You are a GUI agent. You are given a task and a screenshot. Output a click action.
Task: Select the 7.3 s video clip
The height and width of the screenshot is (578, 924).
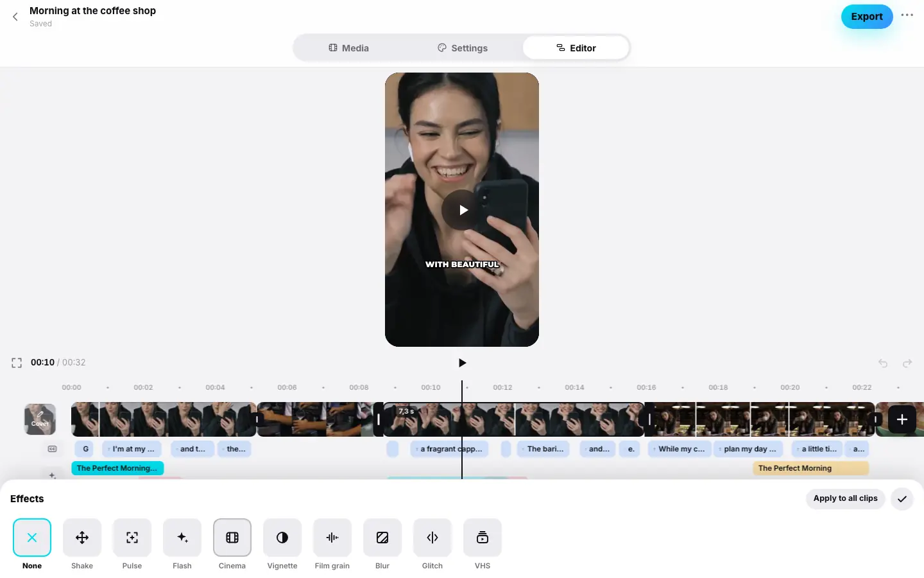[x=513, y=419]
